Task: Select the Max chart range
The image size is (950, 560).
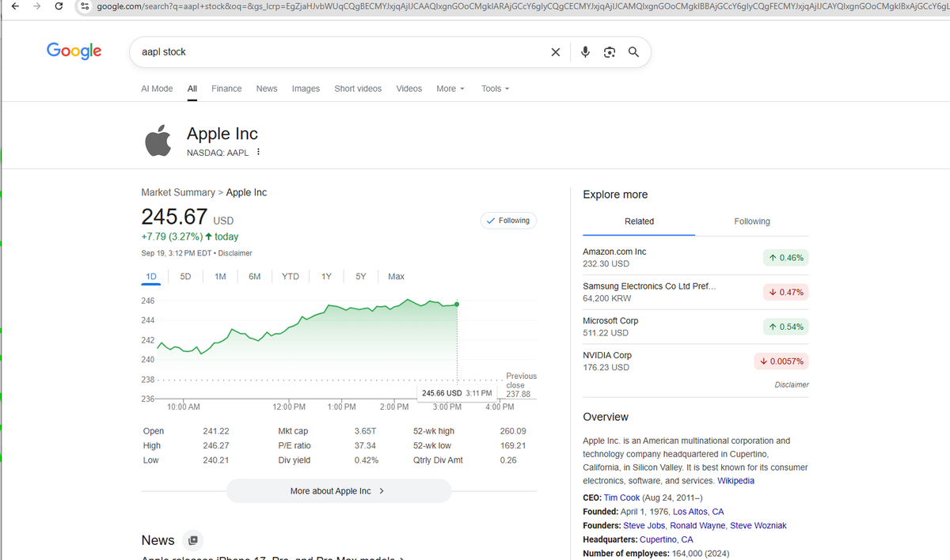Action: [x=397, y=277]
